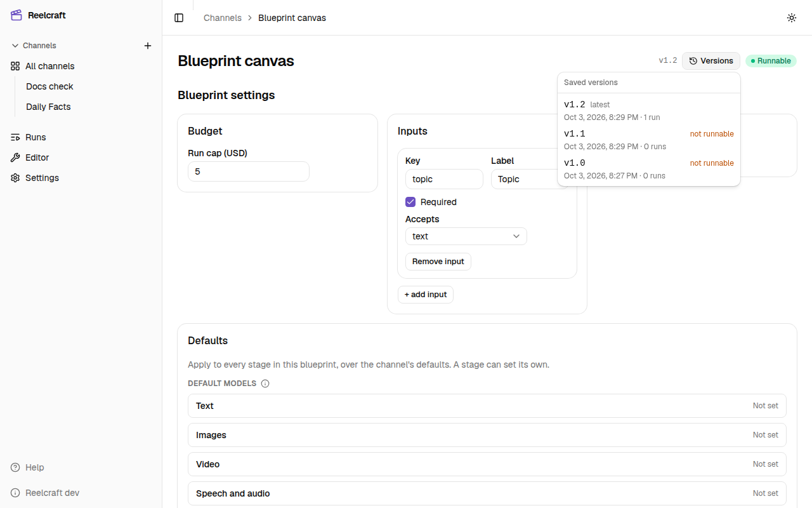Click the v1.2 version label beside Versions

click(x=668, y=61)
